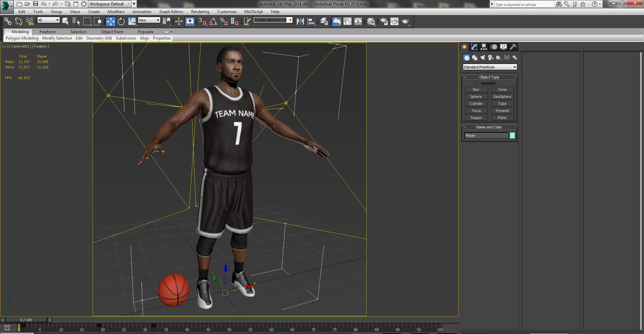Toggle the Angle Snap icon
Viewport: 644px width, 334px height.
(213, 21)
